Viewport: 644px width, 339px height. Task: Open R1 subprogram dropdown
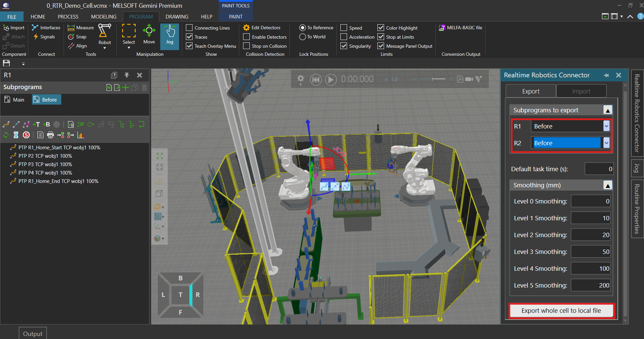point(606,126)
